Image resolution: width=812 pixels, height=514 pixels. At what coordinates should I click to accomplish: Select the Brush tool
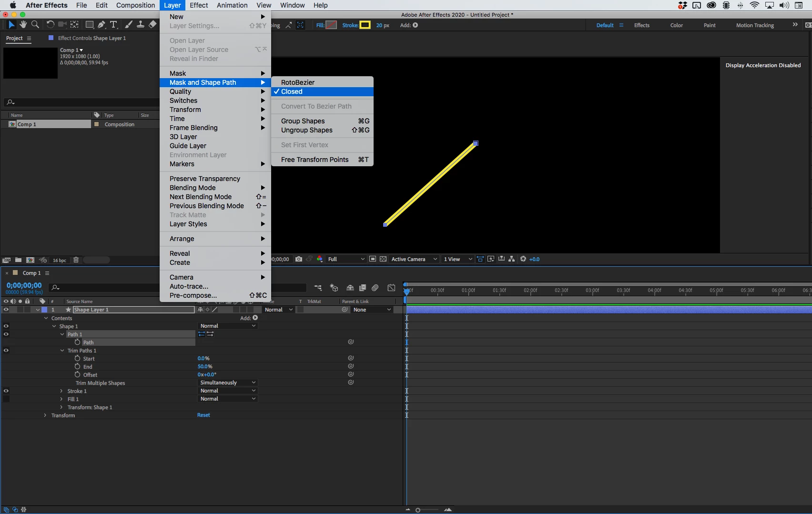tap(129, 25)
